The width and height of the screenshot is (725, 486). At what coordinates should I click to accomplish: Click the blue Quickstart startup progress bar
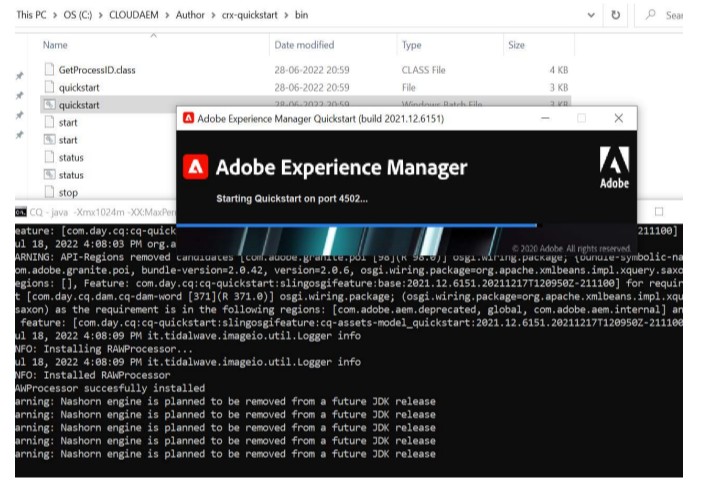tap(356, 225)
